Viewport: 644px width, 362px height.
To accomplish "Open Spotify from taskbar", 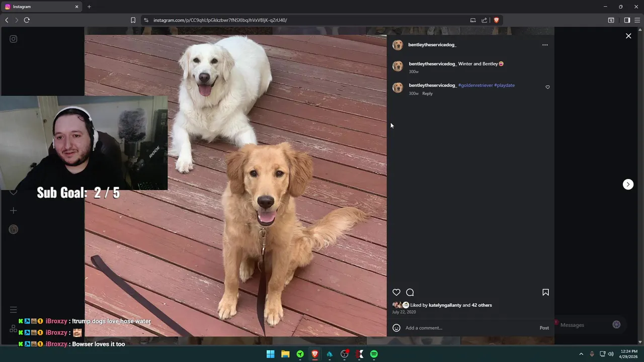I will 374,354.
